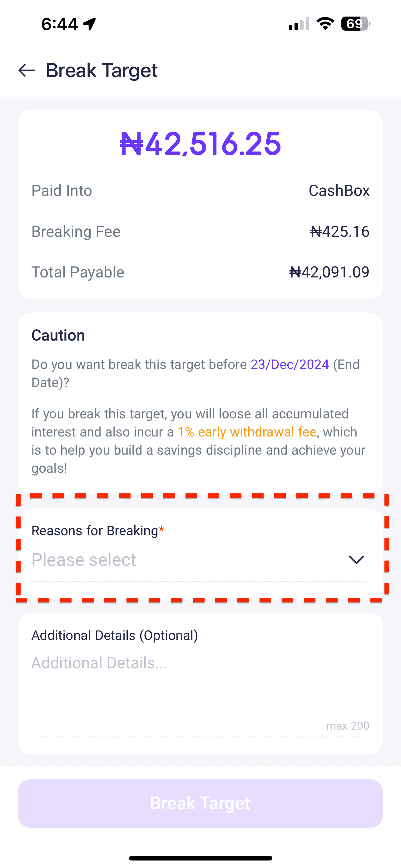Tap the 6:44 clock in status bar

[x=60, y=24]
